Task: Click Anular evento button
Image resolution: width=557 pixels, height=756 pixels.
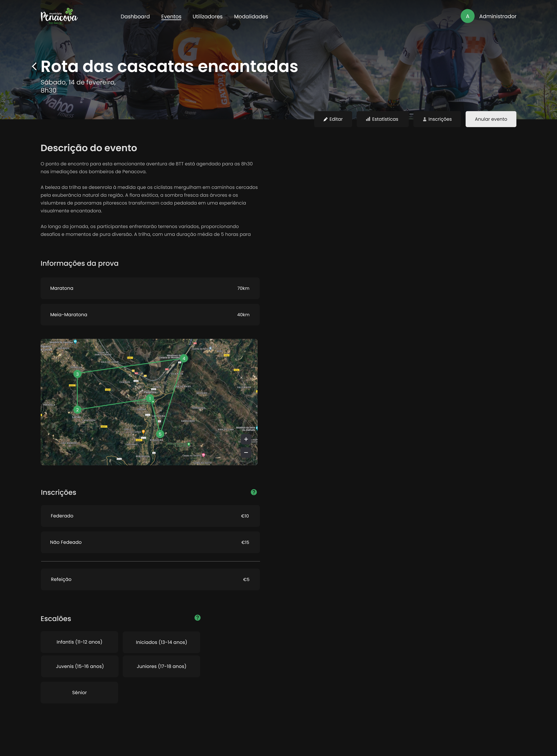Action: tap(491, 119)
